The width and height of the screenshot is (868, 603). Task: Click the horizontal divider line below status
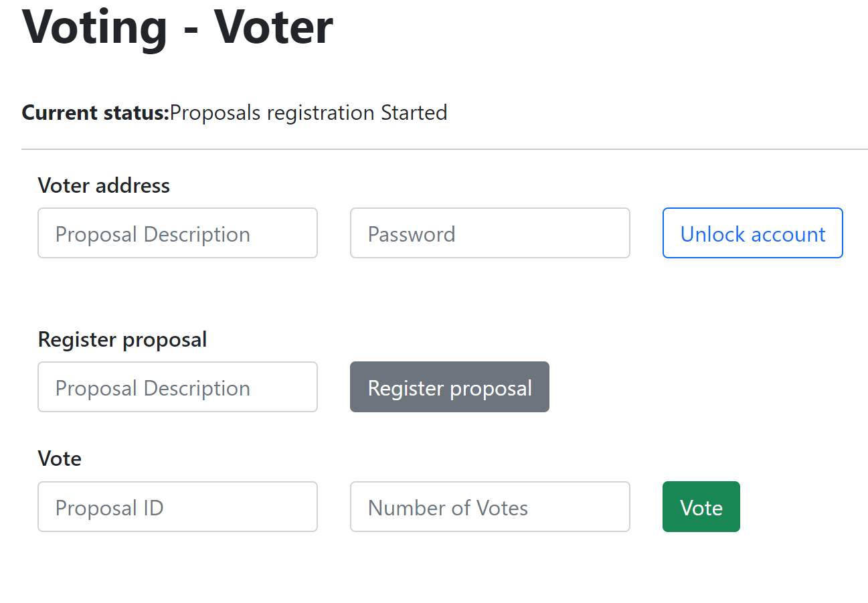[444, 149]
